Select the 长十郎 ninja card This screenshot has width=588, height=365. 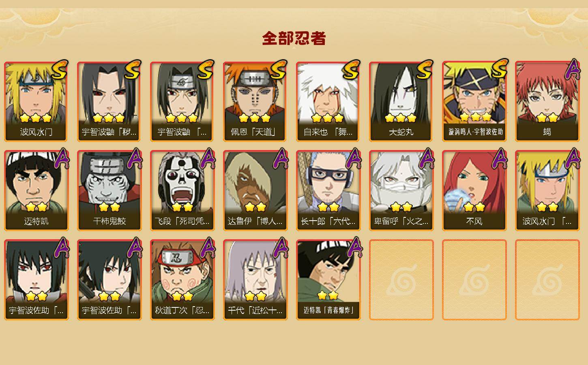click(x=328, y=191)
